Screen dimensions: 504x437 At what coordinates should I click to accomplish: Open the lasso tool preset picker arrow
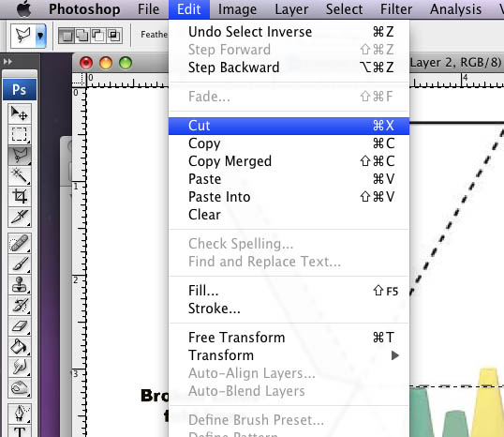[x=40, y=35]
